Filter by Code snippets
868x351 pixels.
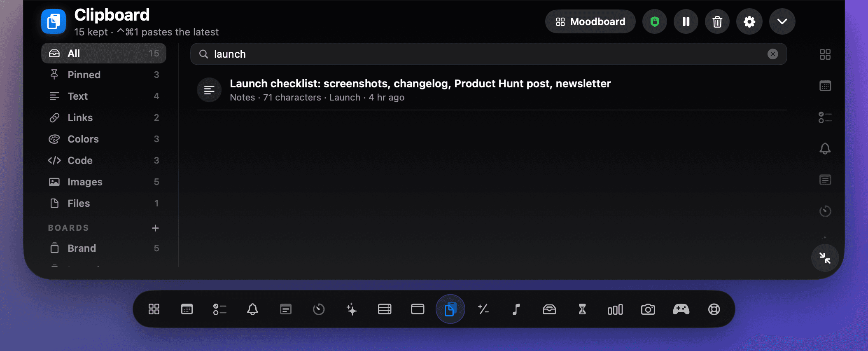pos(104,161)
